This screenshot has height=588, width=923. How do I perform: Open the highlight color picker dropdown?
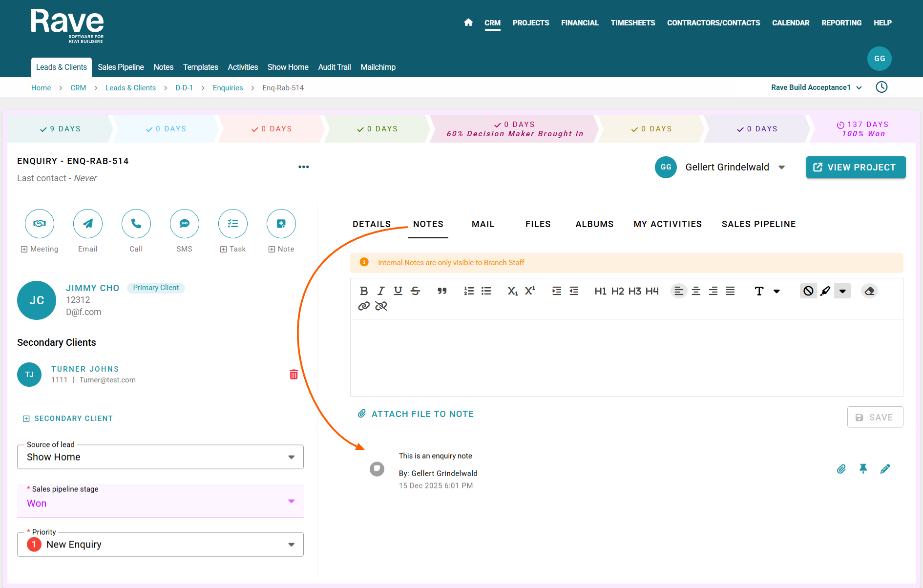(x=842, y=291)
